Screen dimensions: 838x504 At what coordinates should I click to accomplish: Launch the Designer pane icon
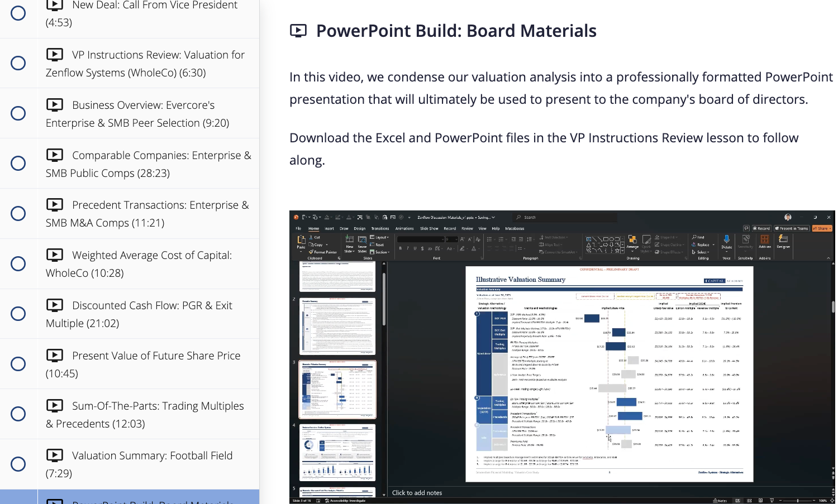pos(783,239)
